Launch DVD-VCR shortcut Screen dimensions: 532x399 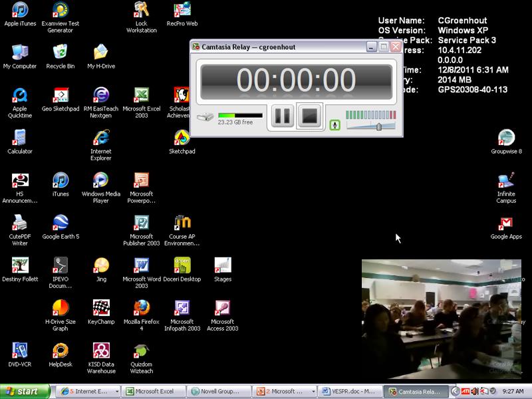tap(20, 355)
